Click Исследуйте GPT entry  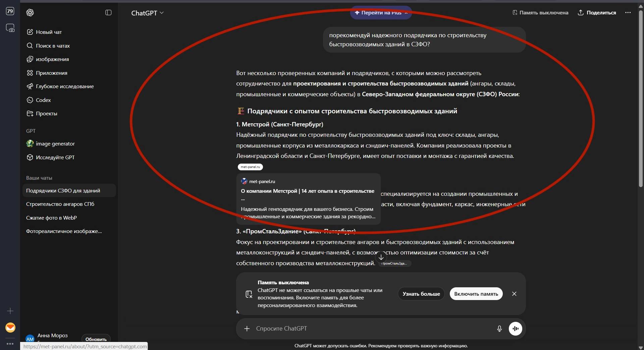pos(69,157)
